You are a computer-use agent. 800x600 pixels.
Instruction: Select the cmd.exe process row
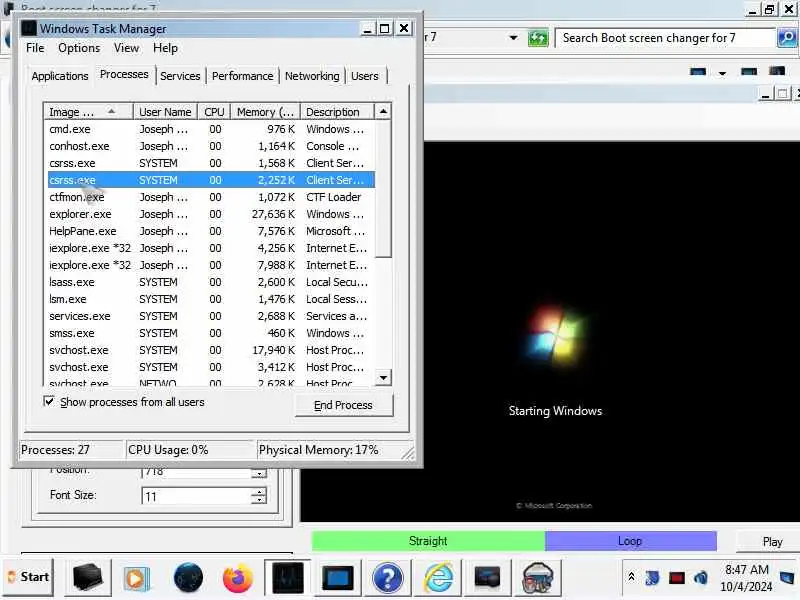pyautogui.click(x=210, y=129)
